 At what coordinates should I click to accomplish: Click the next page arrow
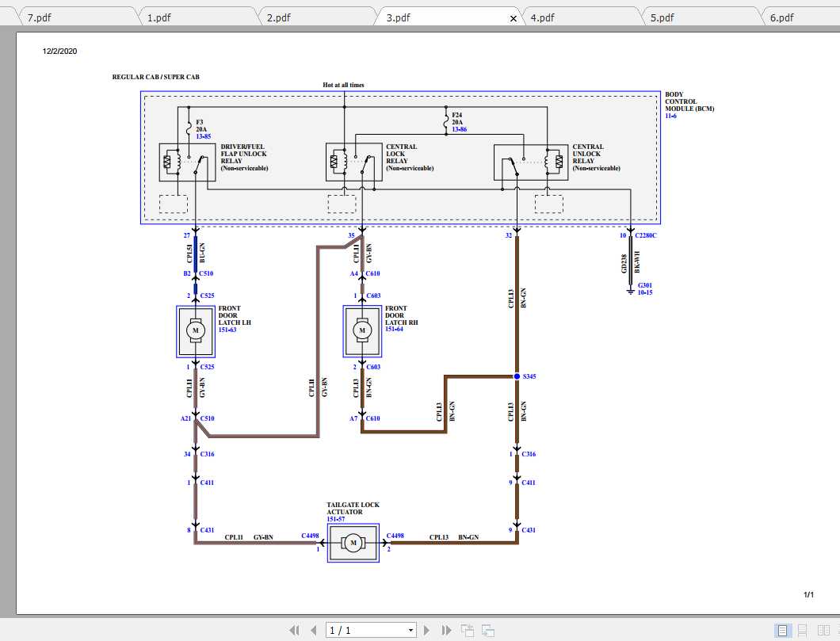tap(427, 630)
